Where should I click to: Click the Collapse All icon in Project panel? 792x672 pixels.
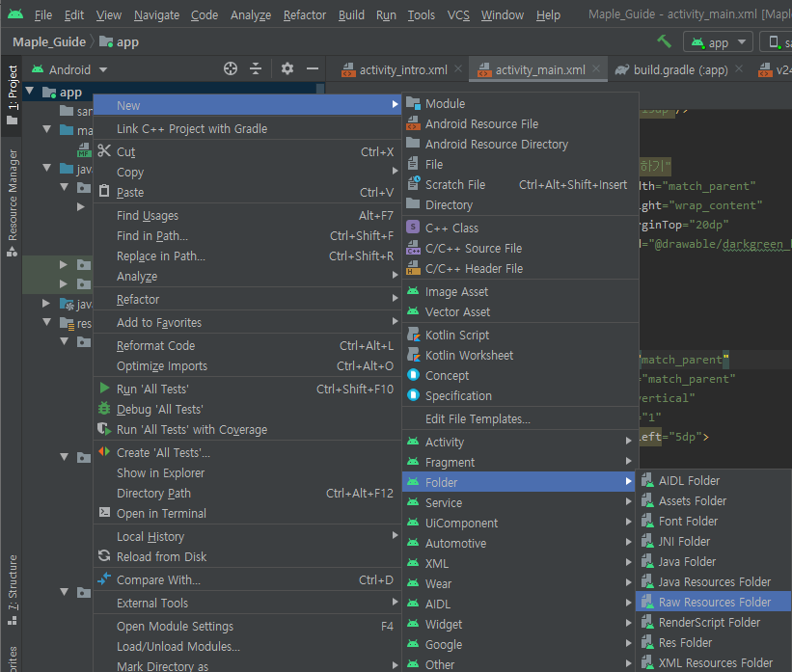click(x=256, y=68)
